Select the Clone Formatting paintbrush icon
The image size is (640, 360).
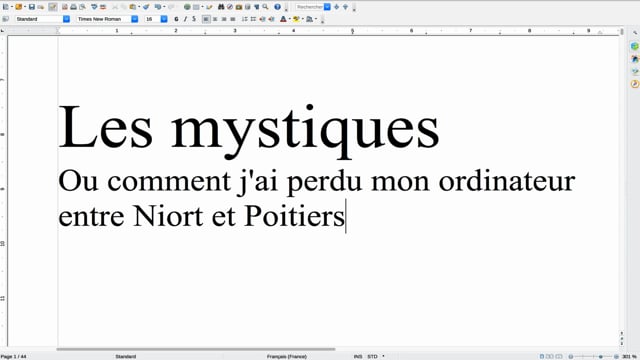tap(146, 7)
